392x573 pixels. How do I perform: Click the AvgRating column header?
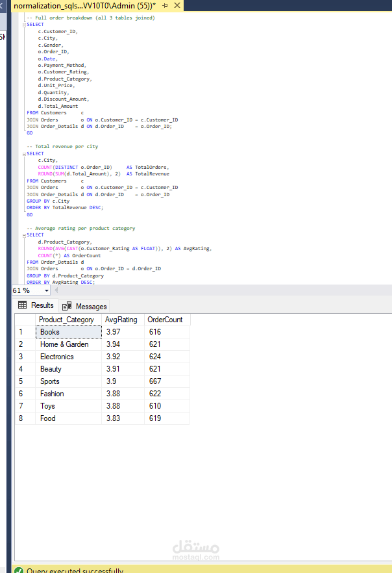123,320
